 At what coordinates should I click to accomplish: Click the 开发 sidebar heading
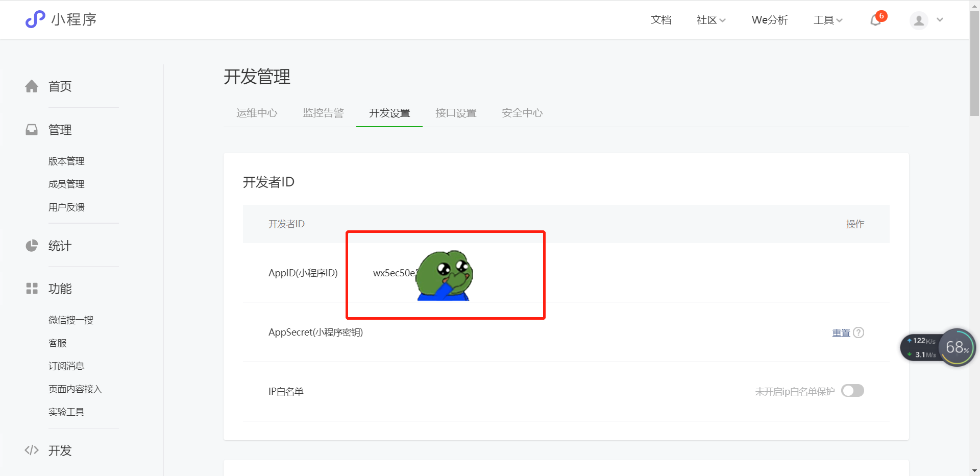click(60, 450)
